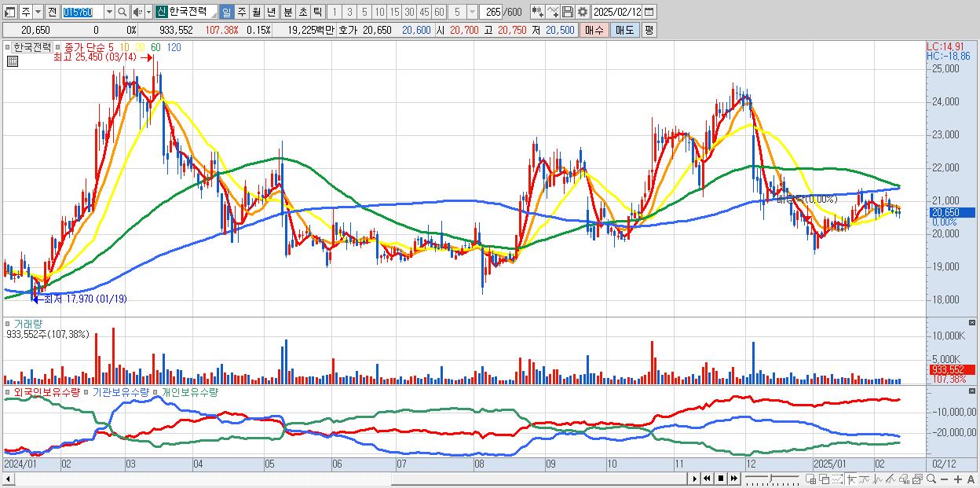The image size is (980, 488).
Task: Click the yellow 20 moving average label
Action: point(140,47)
